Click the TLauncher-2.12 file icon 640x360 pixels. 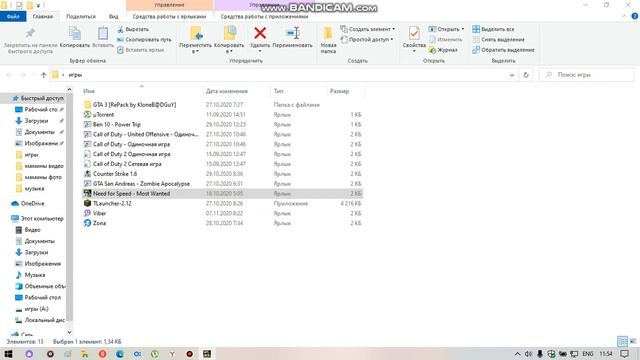click(x=87, y=203)
